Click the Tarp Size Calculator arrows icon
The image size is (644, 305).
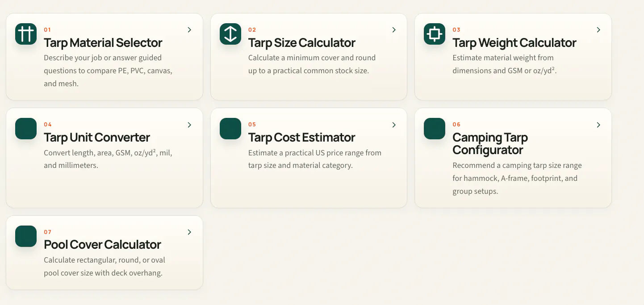pos(230,34)
